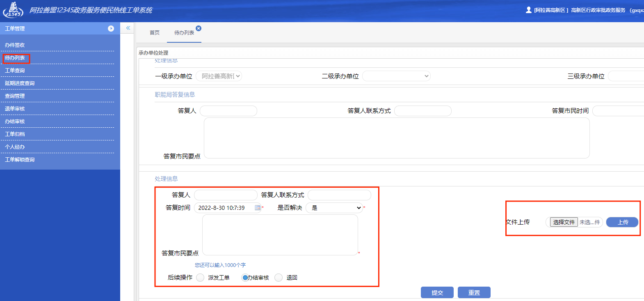Collapse the sidebar with double-chevron icon

[128, 28]
